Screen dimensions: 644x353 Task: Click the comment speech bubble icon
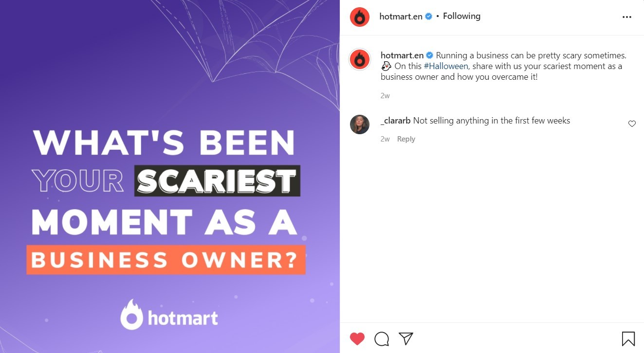tap(382, 338)
